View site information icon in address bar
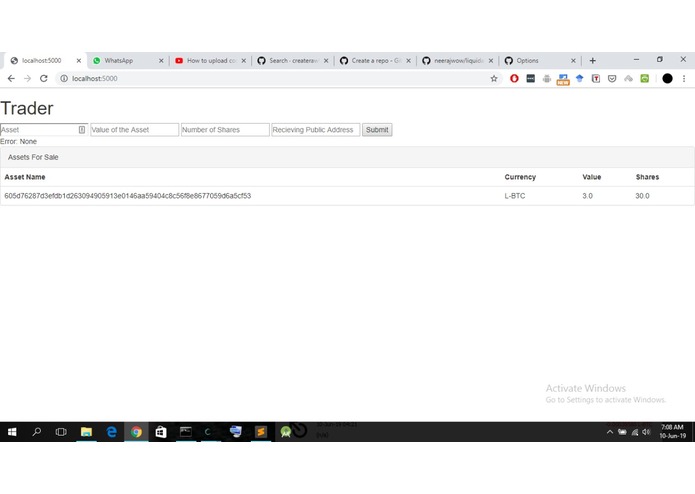This screenshot has width=695, height=494. [x=64, y=78]
